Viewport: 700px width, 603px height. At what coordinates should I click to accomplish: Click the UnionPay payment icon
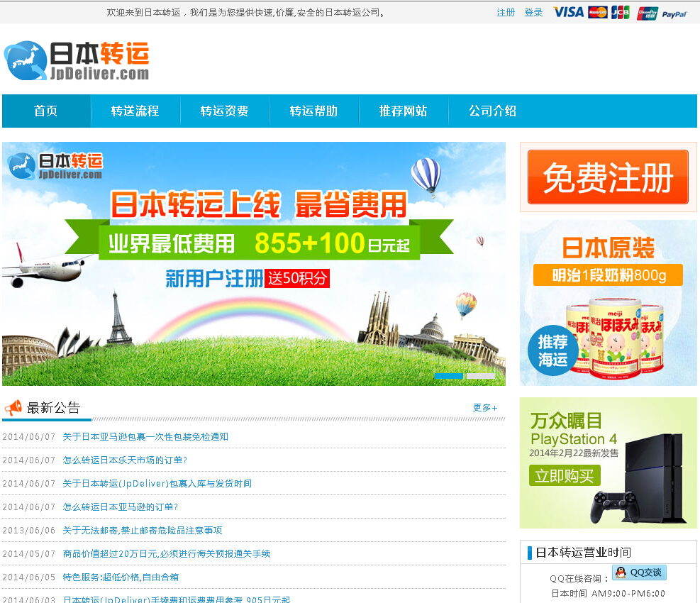(647, 13)
